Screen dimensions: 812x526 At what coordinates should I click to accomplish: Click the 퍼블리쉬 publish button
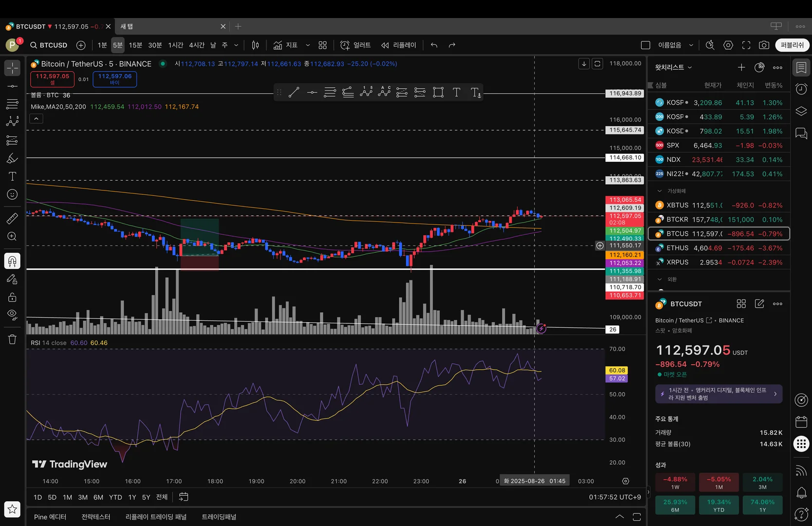tap(792, 45)
